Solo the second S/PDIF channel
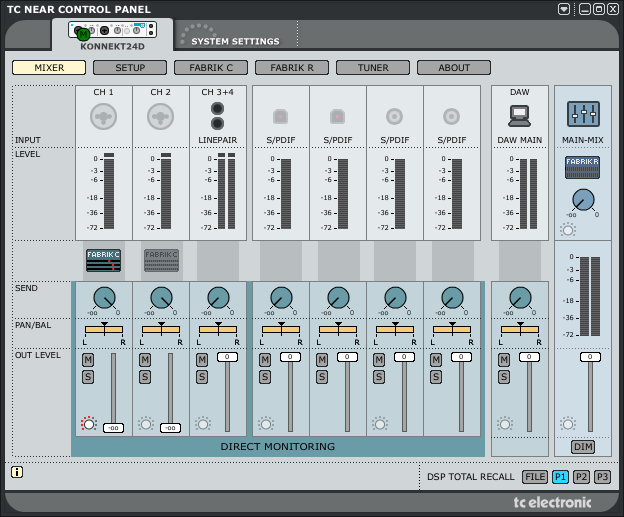Viewport: 624px width, 517px height. [x=322, y=377]
